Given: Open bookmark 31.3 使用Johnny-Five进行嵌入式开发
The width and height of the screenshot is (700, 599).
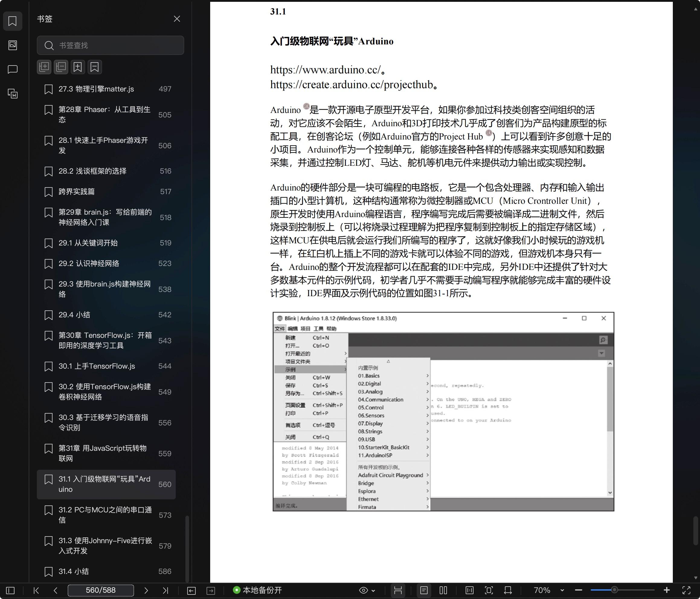Looking at the screenshot, I should coord(106,546).
